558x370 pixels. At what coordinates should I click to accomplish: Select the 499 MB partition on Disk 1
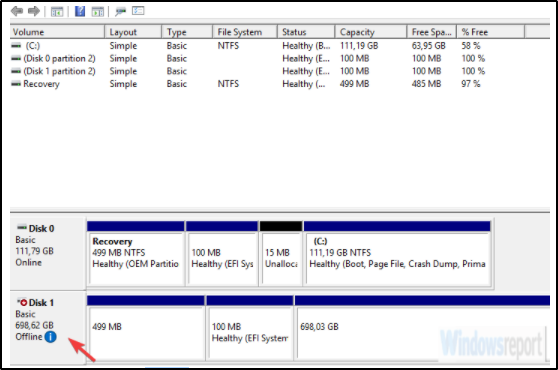click(146, 327)
